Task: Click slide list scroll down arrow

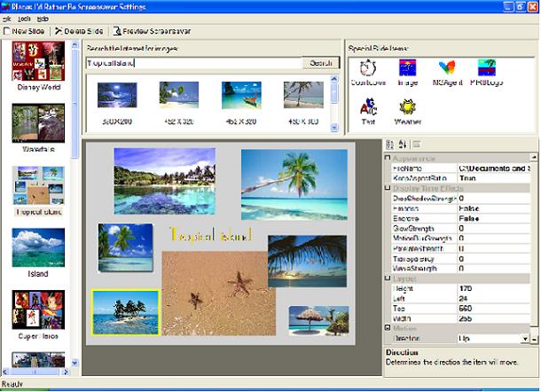Action: click(74, 363)
